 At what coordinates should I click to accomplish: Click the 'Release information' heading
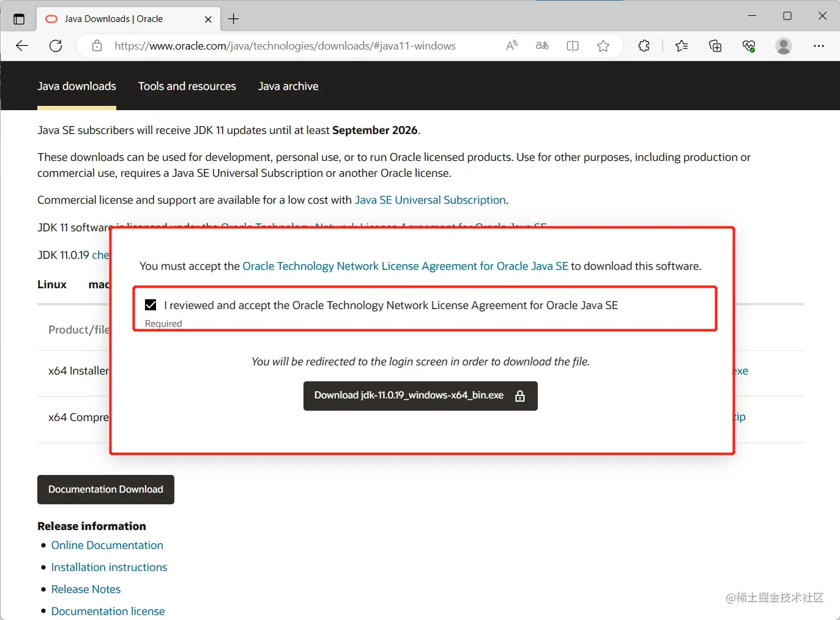click(x=92, y=526)
